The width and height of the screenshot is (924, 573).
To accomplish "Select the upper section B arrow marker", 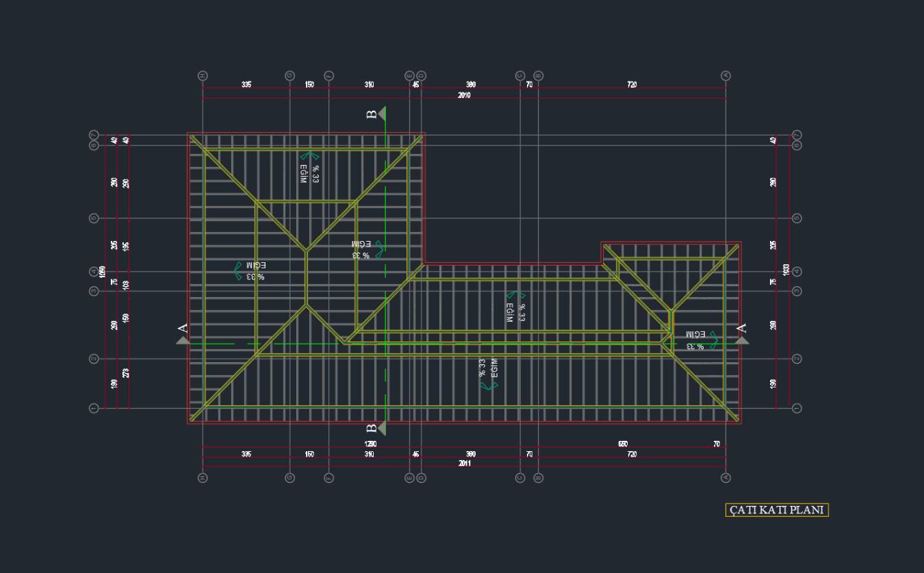I will coord(381,114).
